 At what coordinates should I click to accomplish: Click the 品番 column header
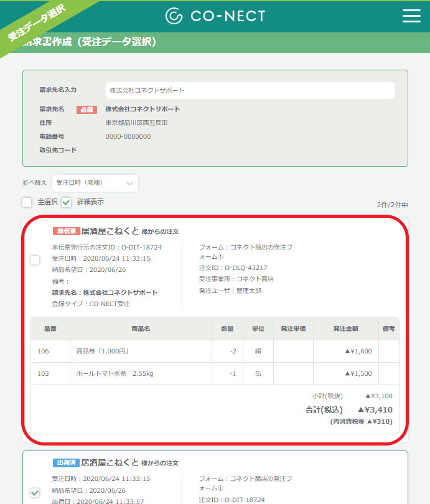pyautogui.click(x=50, y=329)
